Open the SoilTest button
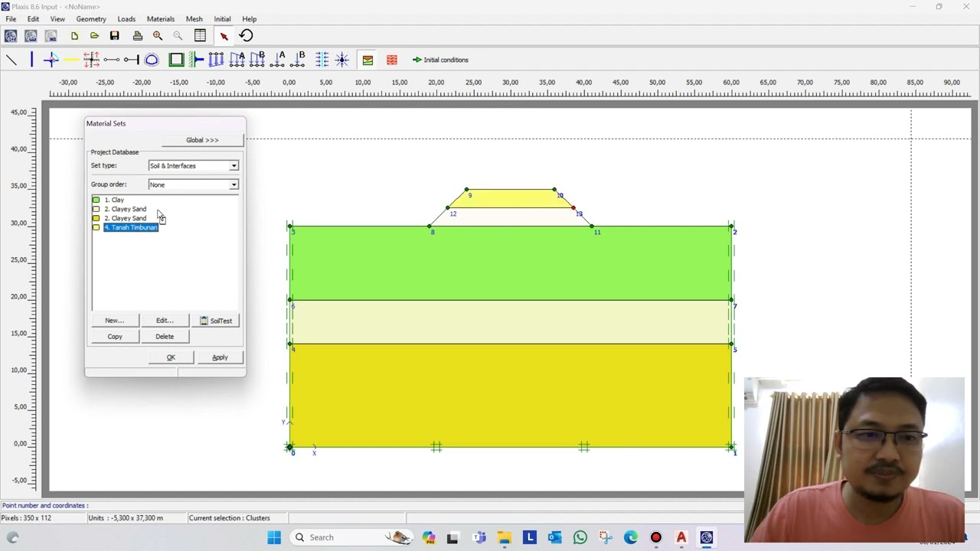Image resolution: width=980 pixels, height=551 pixels. [216, 321]
